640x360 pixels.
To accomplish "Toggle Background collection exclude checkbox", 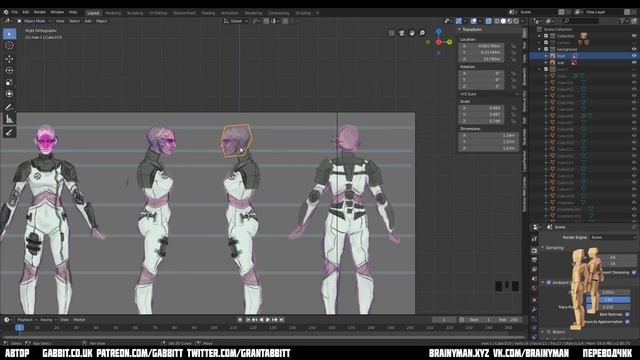I will pos(546,49).
